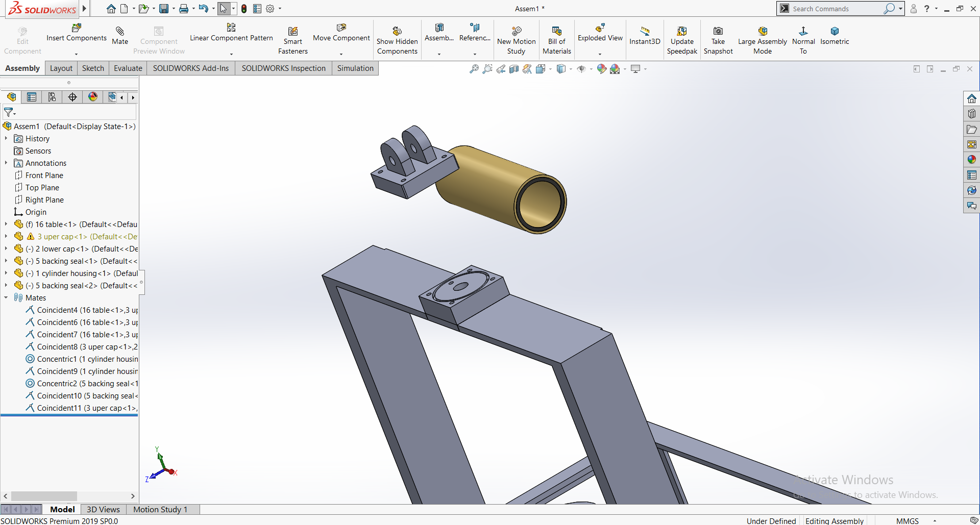Expand 1 cylinder housing<1> component
Image resolution: width=980 pixels, height=525 pixels.
point(6,273)
